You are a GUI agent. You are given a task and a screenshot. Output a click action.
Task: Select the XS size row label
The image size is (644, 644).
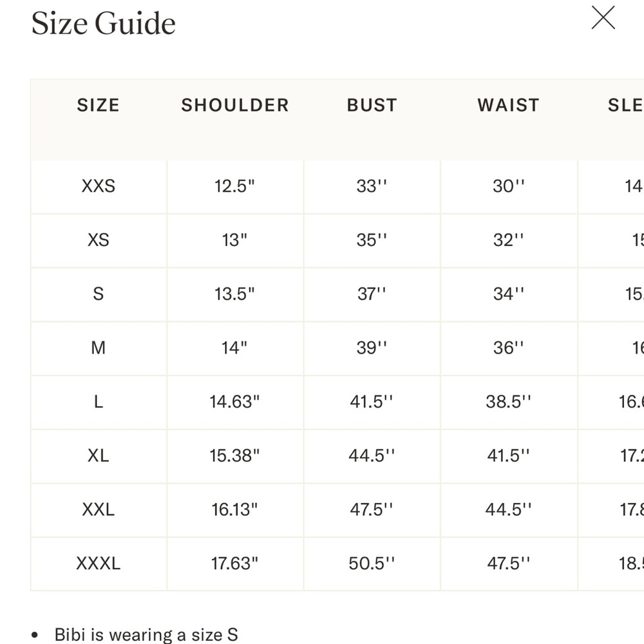pyautogui.click(x=99, y=240)
